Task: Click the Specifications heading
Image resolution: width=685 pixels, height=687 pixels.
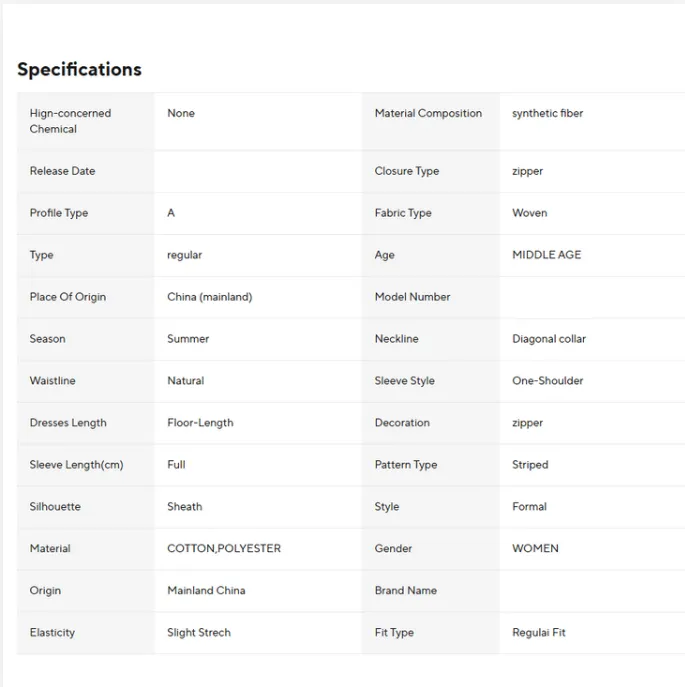Action: click(79, 69)
